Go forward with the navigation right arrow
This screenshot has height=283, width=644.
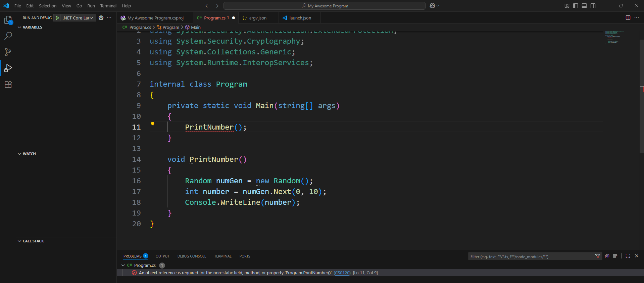tap(216, 6)
